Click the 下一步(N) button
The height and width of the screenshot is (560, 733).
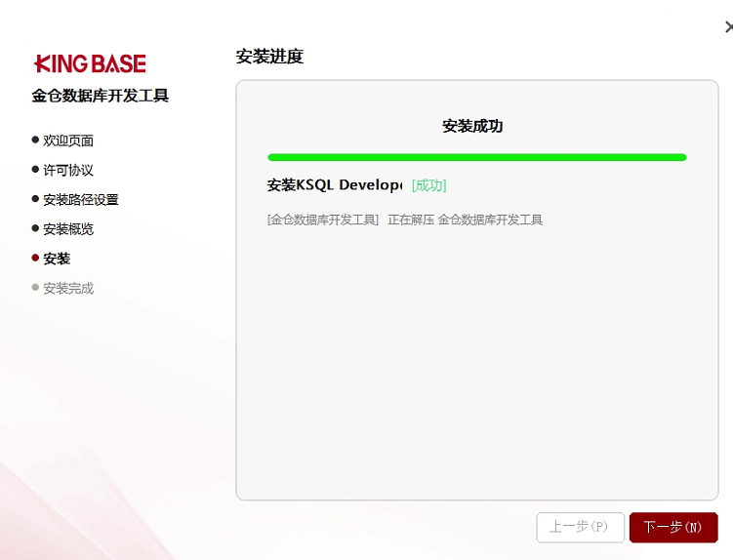tap(672, 527)
